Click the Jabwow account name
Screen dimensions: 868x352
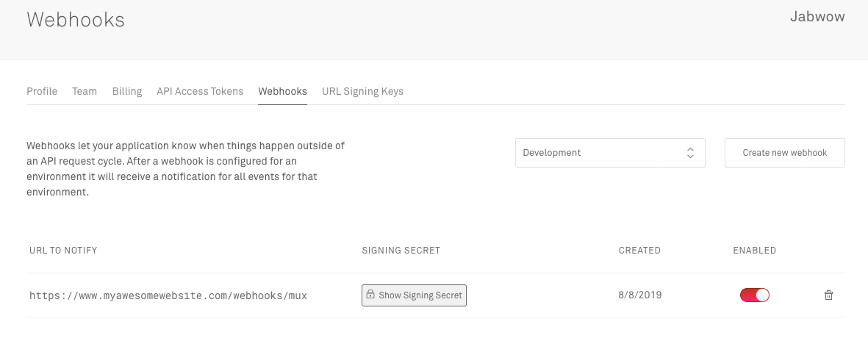click(x=817, y=17)
